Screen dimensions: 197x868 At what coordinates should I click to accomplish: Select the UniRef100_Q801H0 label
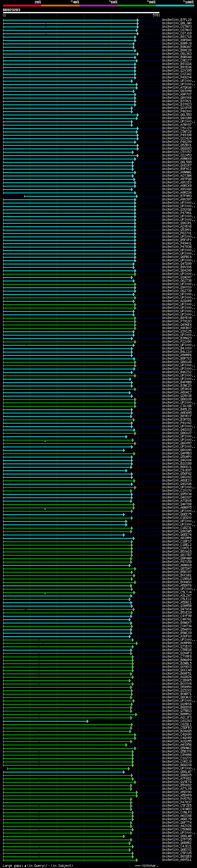[177, 450]
